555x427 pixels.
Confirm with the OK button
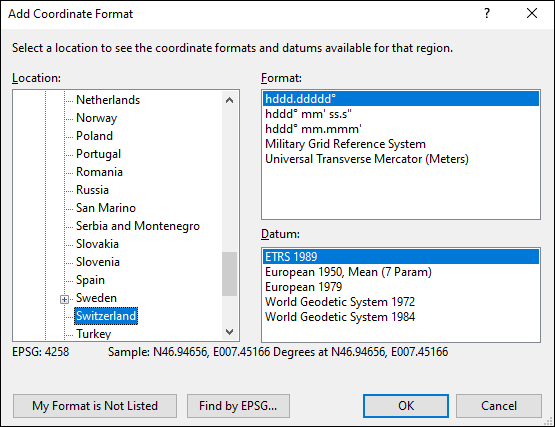coord(406,406)
